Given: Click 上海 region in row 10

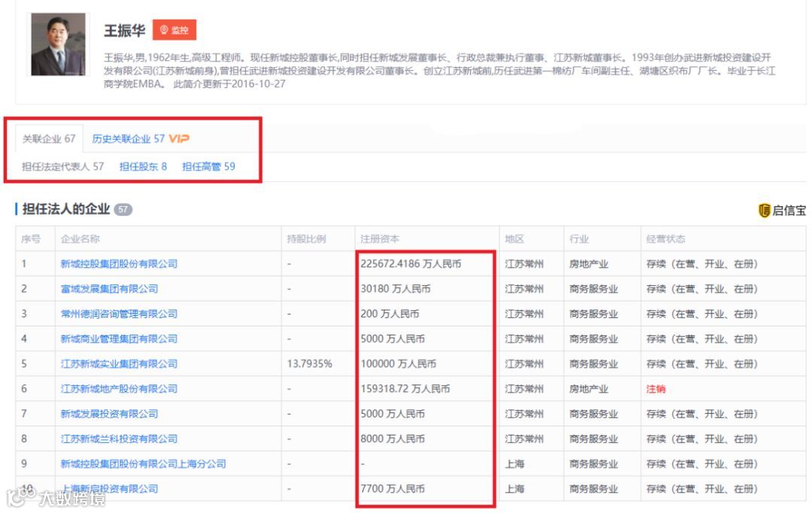Looking at the screenshot, I should (x=514, y=489).
